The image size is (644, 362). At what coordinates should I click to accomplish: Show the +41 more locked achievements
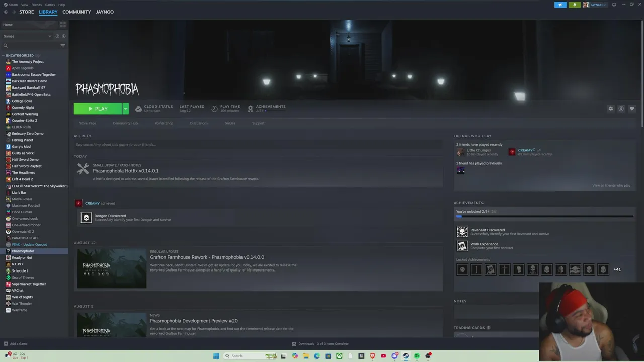click(x=617, y=269)
